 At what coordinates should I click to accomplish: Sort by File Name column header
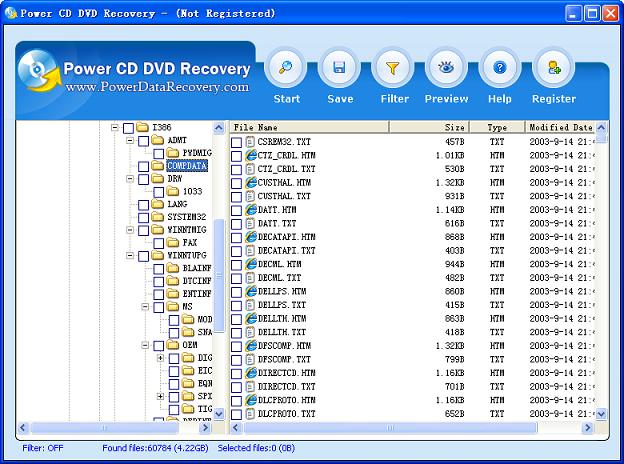tap(309, 127)
